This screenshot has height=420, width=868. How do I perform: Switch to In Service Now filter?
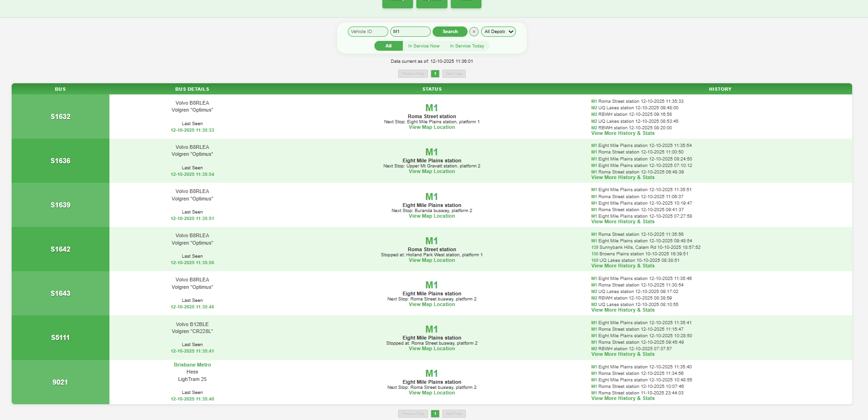tap(423, 46)
